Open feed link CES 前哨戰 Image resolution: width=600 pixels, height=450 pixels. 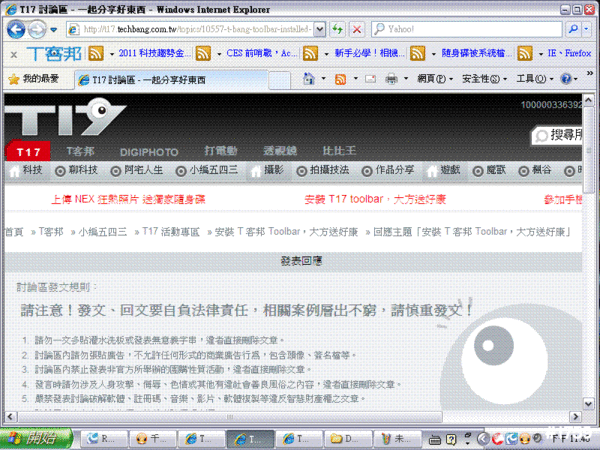tap(262, 53)
